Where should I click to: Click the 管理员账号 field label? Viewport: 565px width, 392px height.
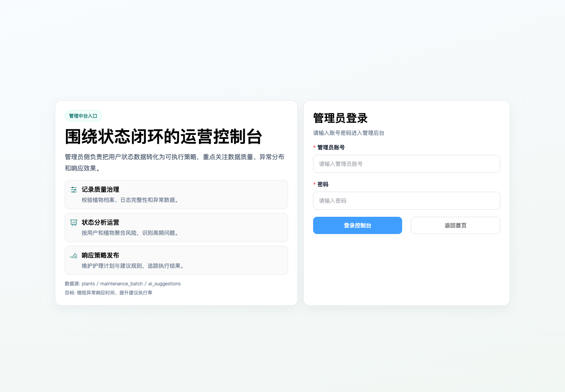point(331,147)
